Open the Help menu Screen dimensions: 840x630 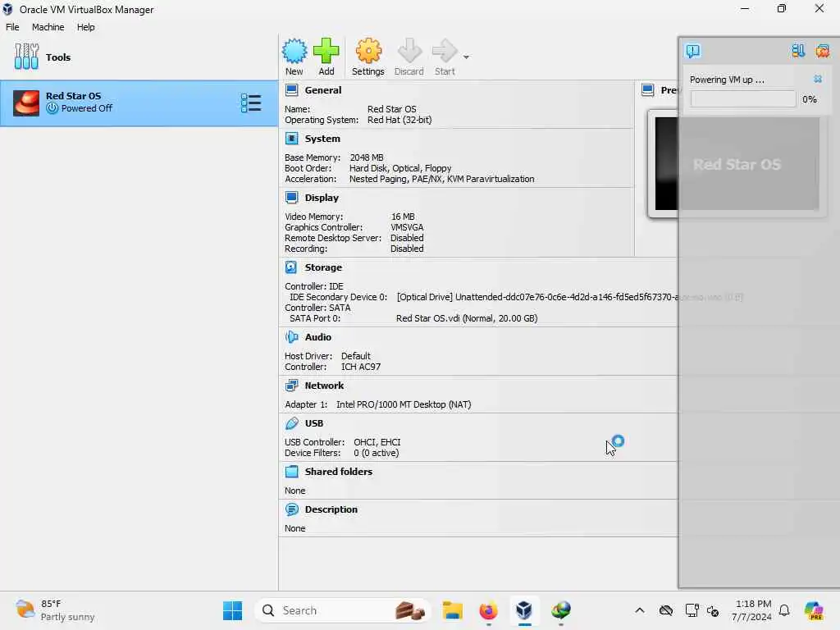pyautogui.click(x=85, y=27)
